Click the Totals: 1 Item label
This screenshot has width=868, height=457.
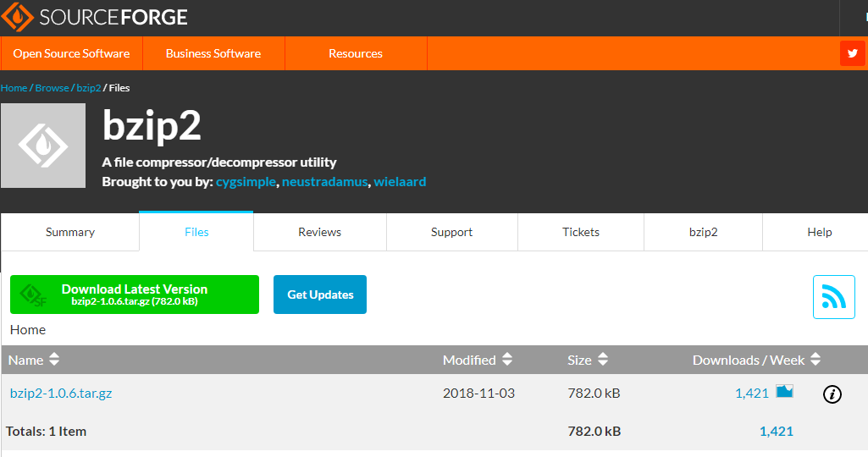click(46, 432)
